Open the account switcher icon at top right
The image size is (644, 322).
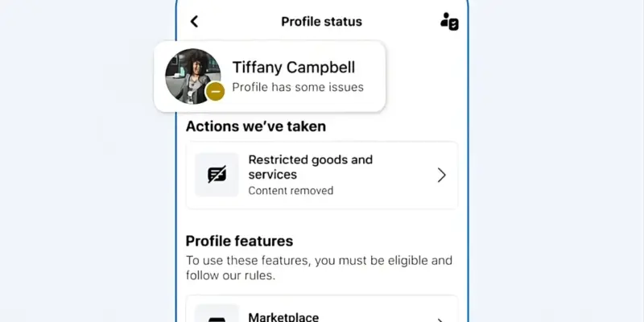tap(449, 22)
